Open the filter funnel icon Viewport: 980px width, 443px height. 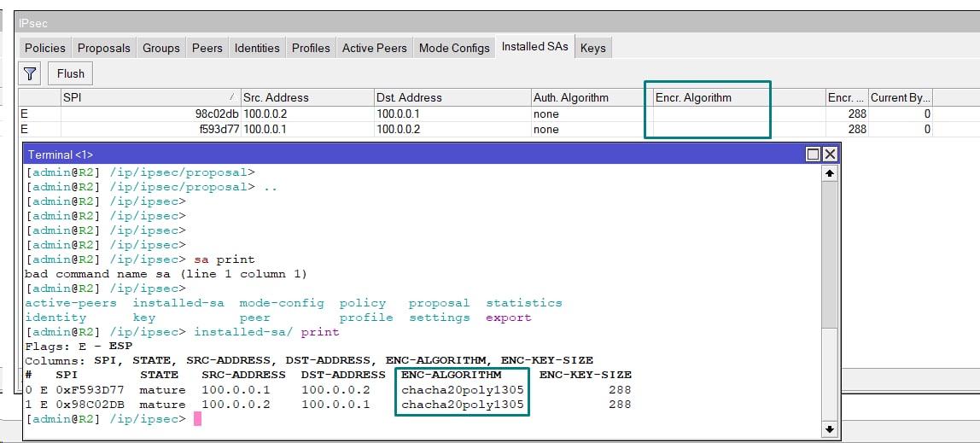click(x=30, y=73)
